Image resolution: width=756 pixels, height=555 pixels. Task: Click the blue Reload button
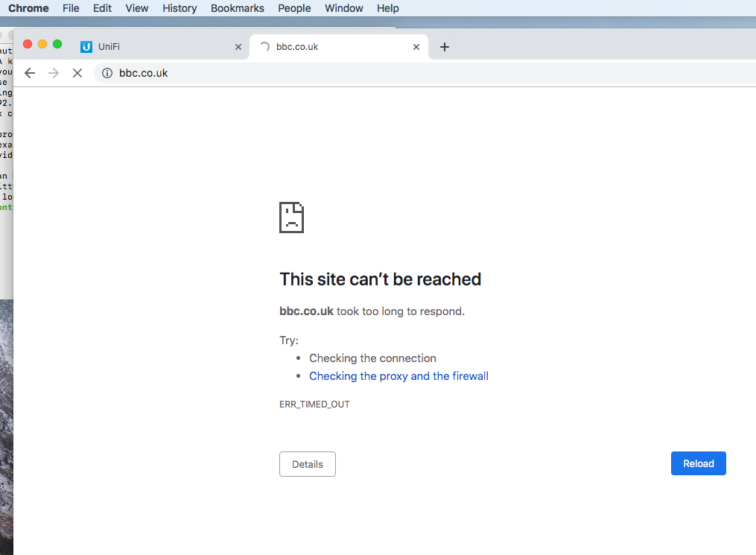[x=698, y=463]
